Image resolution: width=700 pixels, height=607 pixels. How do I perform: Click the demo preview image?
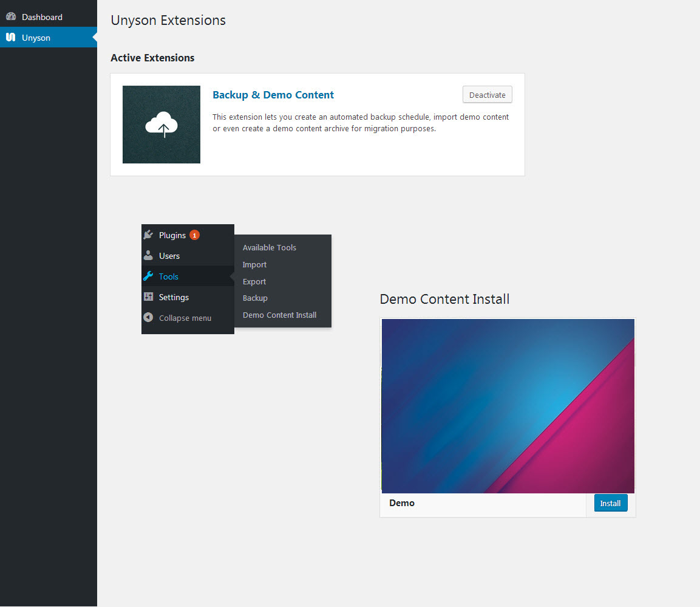508,406
